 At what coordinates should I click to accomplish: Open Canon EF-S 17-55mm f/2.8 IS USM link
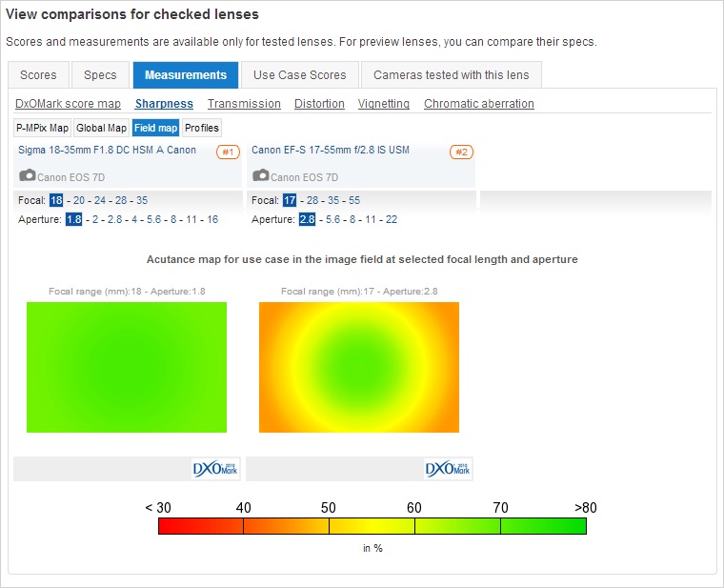click(x=331, y=150)
